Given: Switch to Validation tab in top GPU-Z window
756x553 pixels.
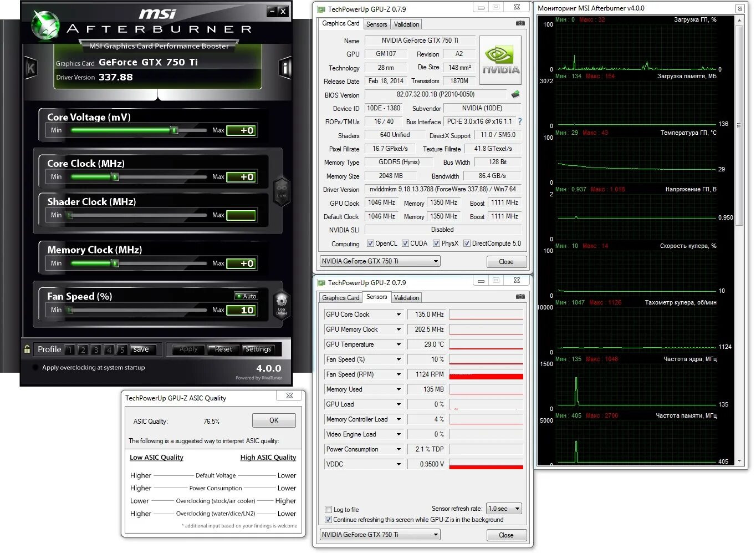Looking at the screenshot, I should click(x=406, y=24).
